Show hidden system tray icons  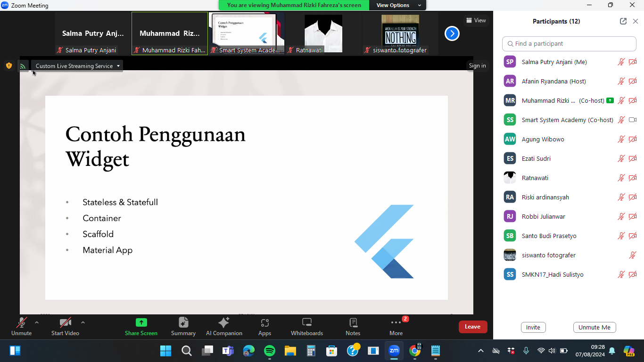click(480, 351)
